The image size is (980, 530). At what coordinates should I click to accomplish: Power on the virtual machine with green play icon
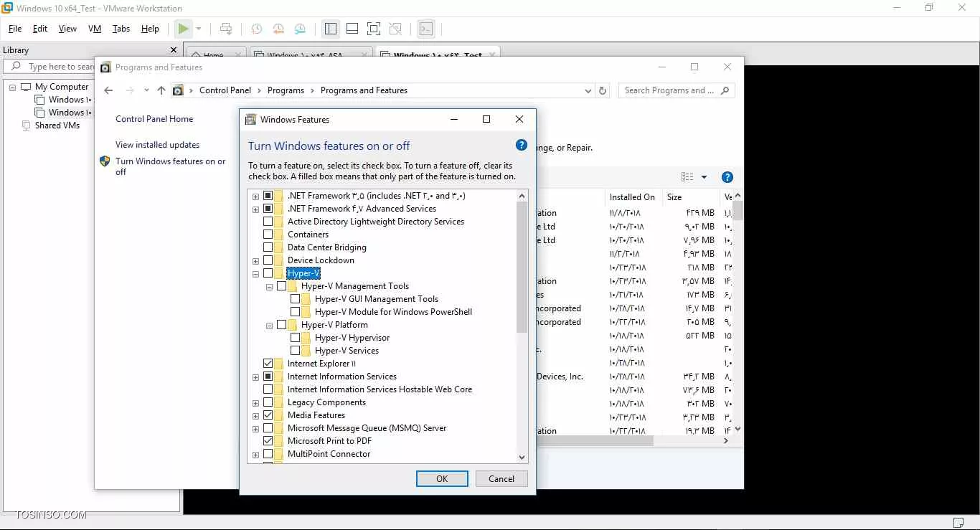(x=184, y=29)
